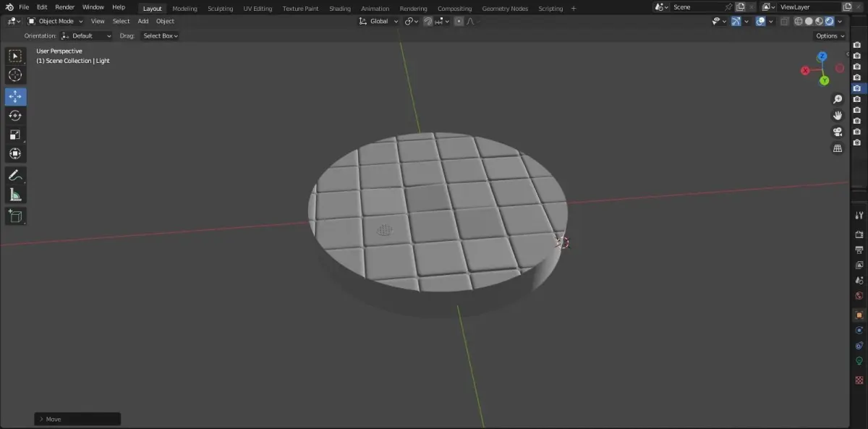This screenshot has height=429, width=868.
Task: Switch to solid viewport shading
Action: coord(809,22)
